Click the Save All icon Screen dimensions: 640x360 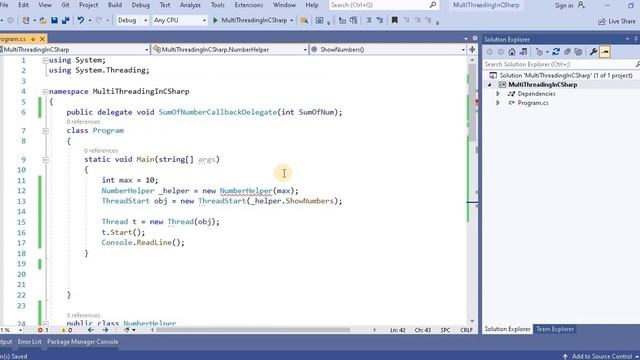tap(65, 20)
